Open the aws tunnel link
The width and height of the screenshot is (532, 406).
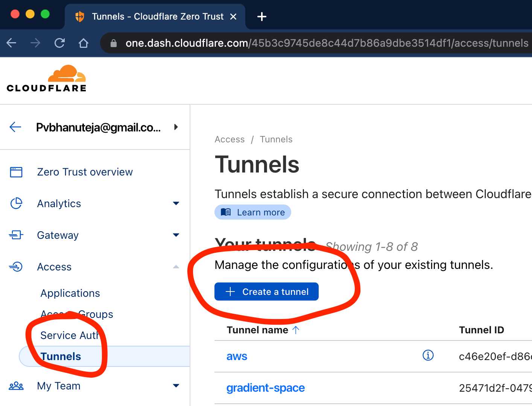tap(237, 356)
